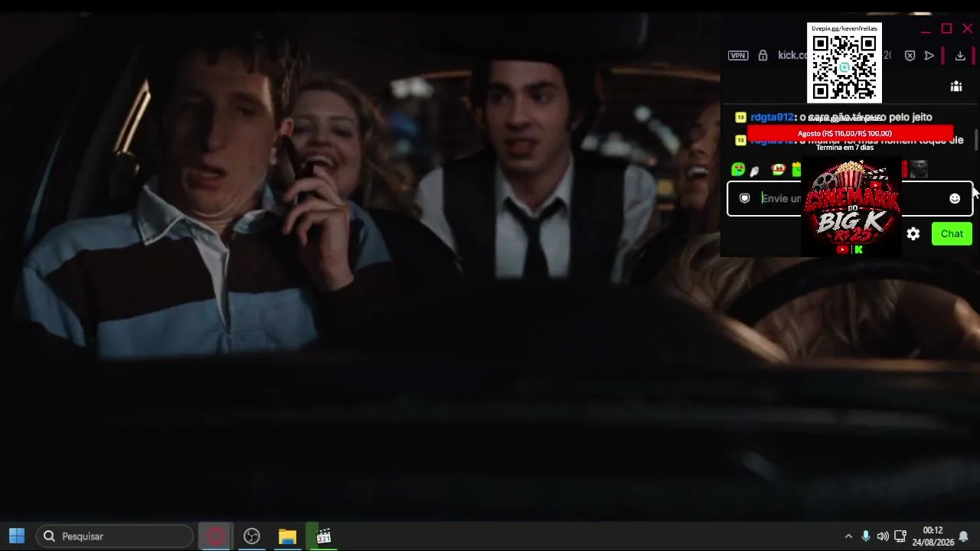The height and width of the screenshot is (551, 980).
Task: Click the livepix QR code overlay
Action: pyautogui.click(x=844, y=63)
